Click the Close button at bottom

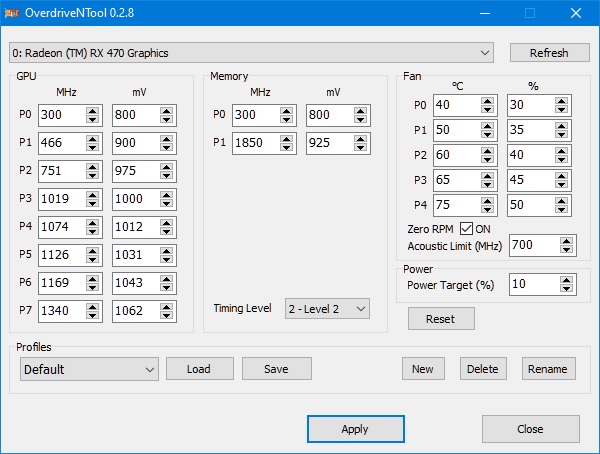(x=530, y=429)
